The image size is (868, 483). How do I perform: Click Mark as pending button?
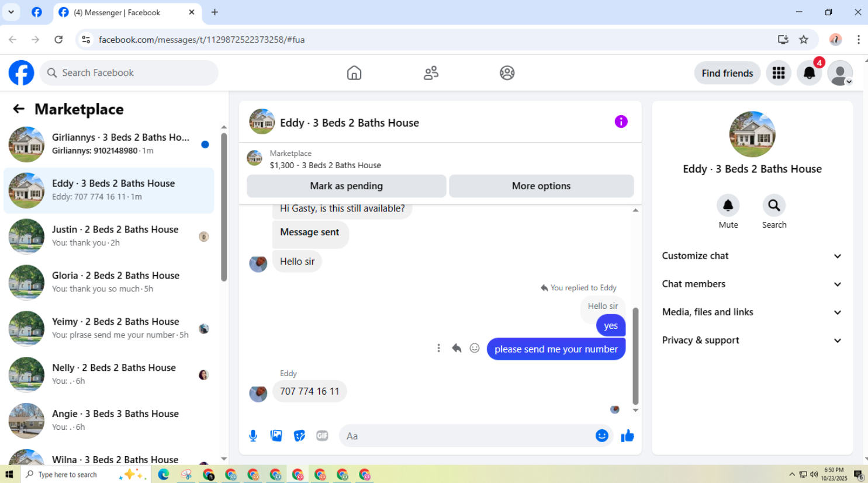pos(347,186)
